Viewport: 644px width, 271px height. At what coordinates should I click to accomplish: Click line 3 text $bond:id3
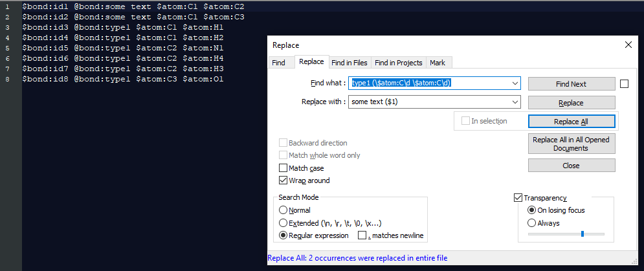point(46,28)
